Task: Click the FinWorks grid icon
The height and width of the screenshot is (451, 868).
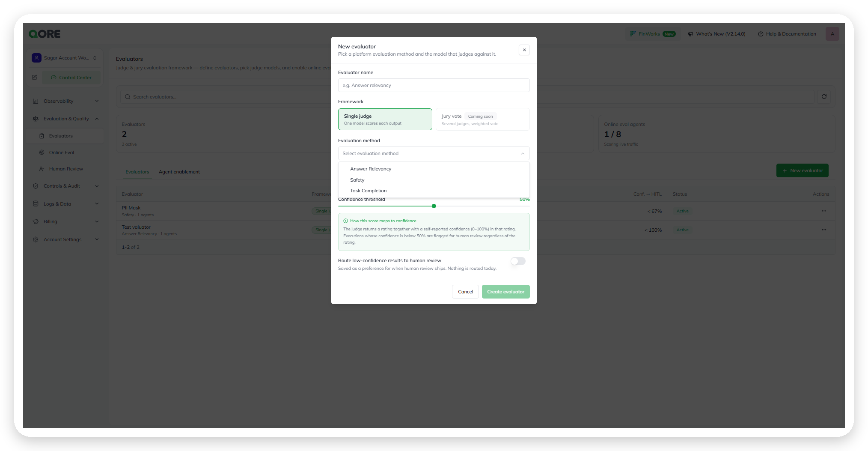Action: point(633,34)
